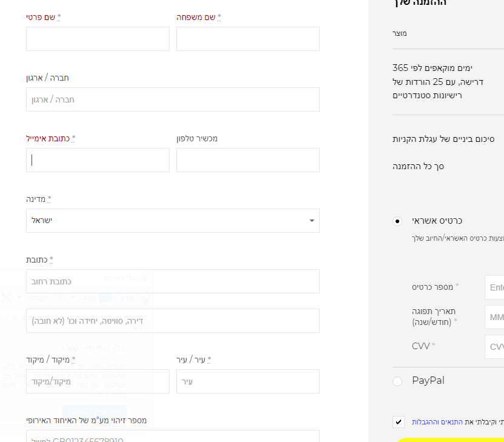504x442 pixels.
Task: Focus the CVV security code field
Action: pyautogui.click(x=494, y=347)
